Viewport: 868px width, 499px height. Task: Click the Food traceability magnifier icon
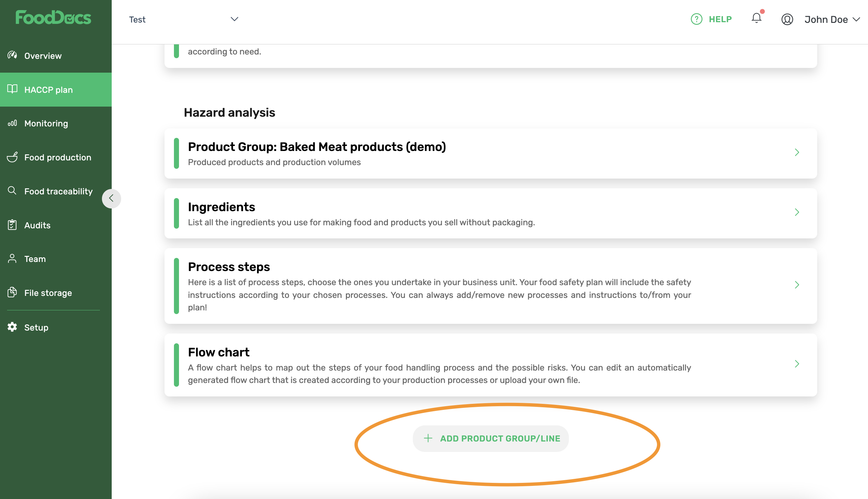pos(12,191)
